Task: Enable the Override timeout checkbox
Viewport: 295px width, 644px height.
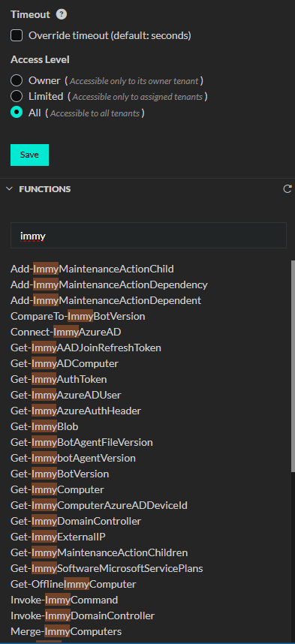Action: (17, 35)
